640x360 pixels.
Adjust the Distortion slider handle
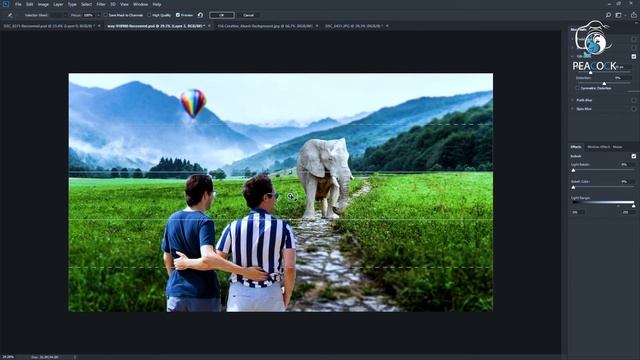tap(604, 83)
